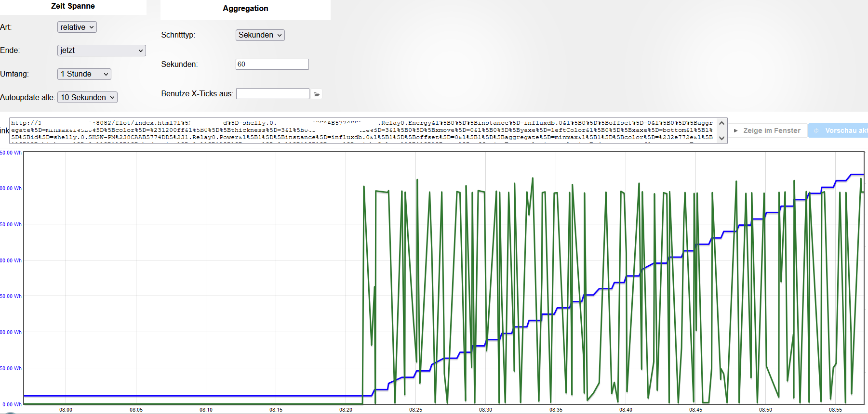Click the 08:55 x-axis tick label
The width and height of the screenshot is (868, 414).
[x=836, y=410]
